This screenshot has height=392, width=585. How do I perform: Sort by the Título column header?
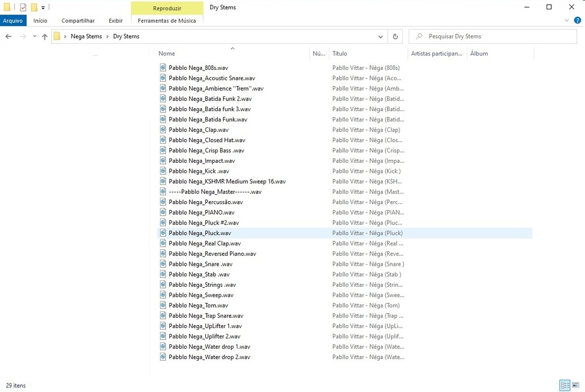[339, 54]
